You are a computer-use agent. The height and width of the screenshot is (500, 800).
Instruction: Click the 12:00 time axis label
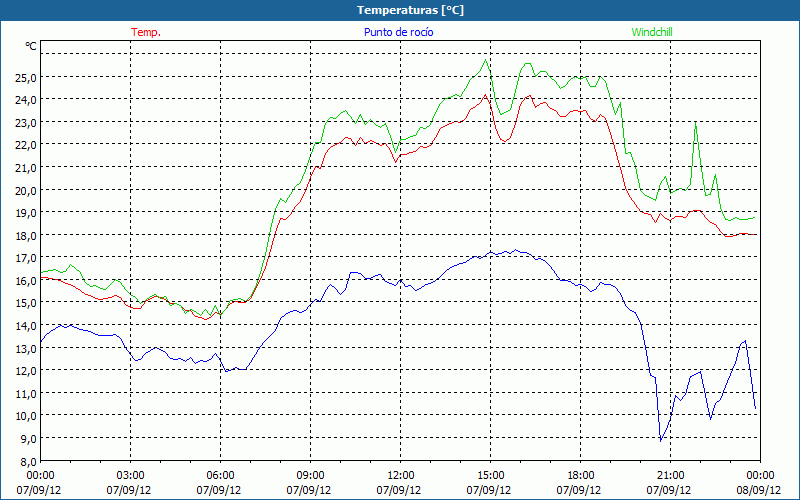click(401, 476)
